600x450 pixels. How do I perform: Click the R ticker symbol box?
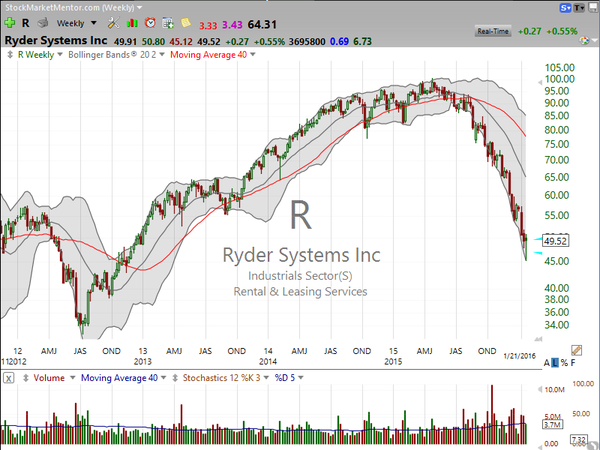pos(26,23)
